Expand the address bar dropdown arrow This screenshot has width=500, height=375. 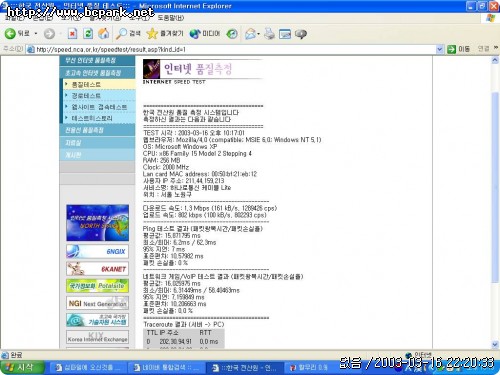(x=440, y=49)
